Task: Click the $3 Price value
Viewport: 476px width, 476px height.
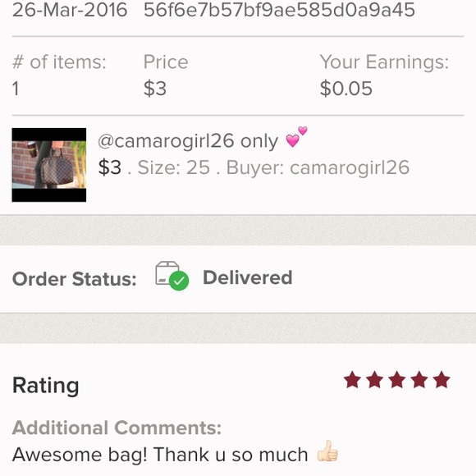Action: coord(155,89)
